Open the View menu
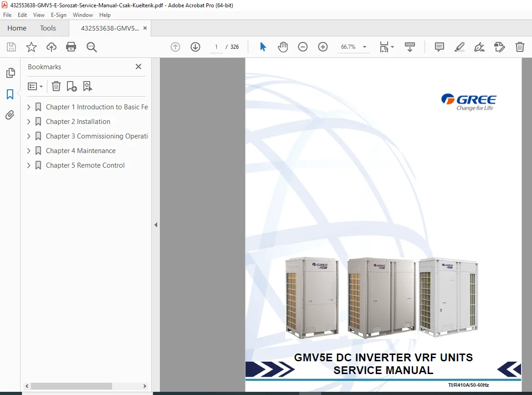 (x=39, y=15)
